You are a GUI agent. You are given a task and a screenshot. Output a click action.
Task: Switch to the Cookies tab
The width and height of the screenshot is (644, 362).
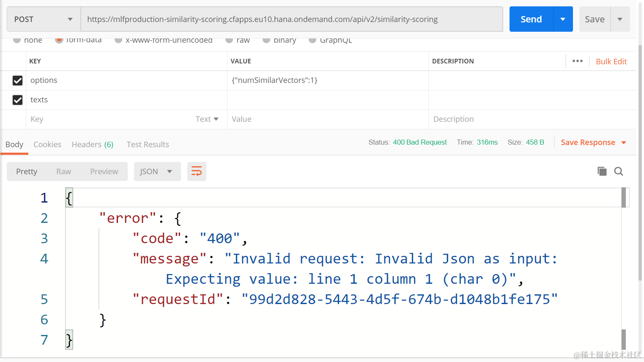click(x=47, y=145)
